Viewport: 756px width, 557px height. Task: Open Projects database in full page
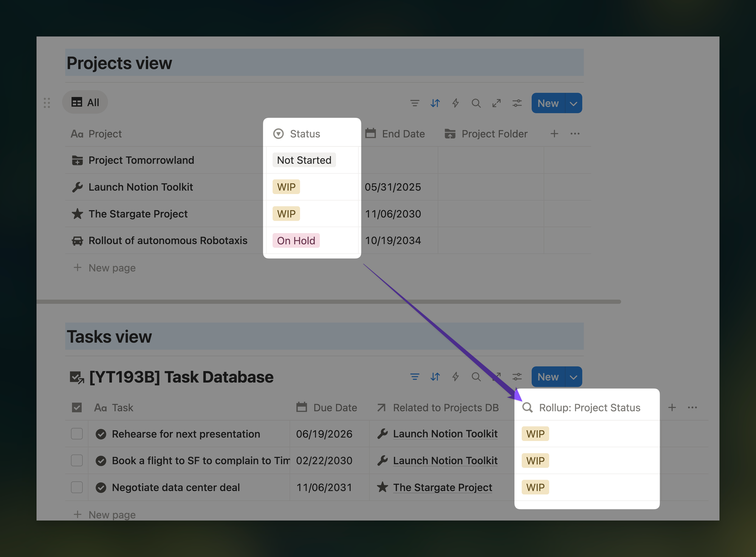(496, 103)
